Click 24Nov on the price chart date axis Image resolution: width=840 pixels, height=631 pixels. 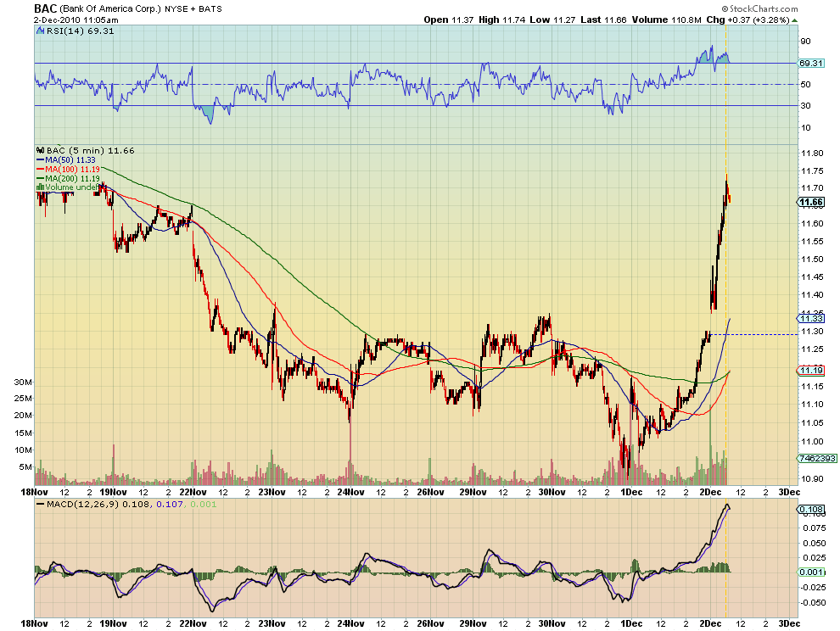tap(351, 492)
